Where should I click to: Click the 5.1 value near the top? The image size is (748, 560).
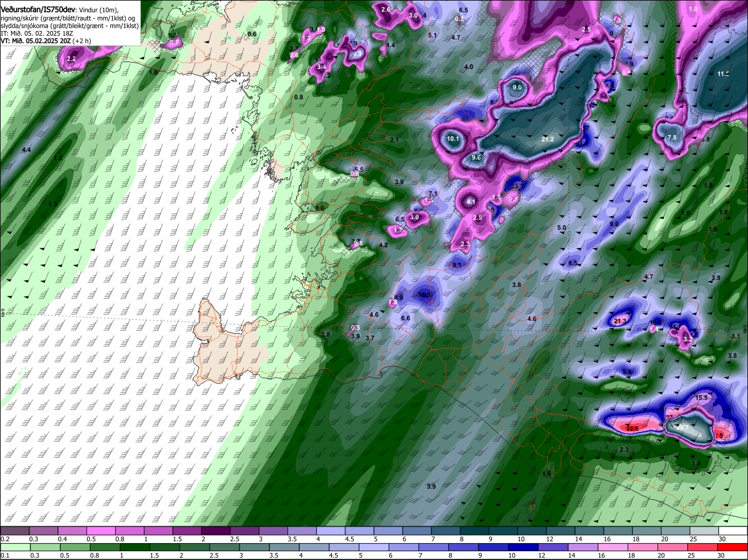(x=432, y=35)
